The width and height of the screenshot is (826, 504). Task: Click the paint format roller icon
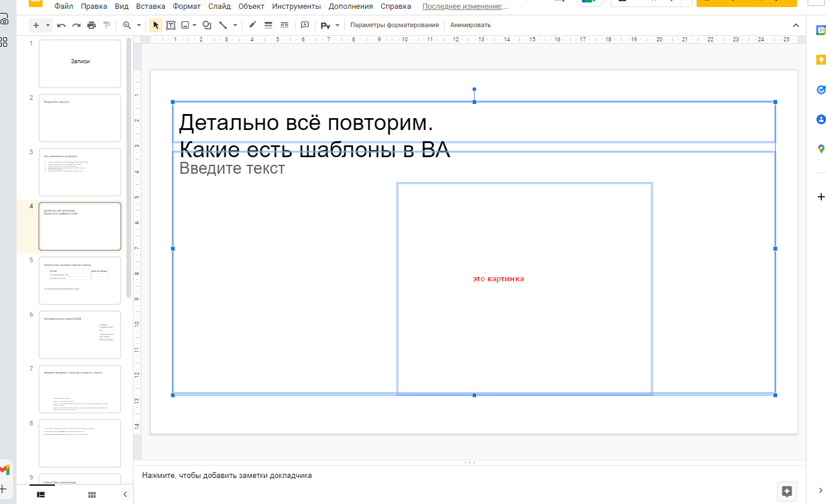(106, 25)
